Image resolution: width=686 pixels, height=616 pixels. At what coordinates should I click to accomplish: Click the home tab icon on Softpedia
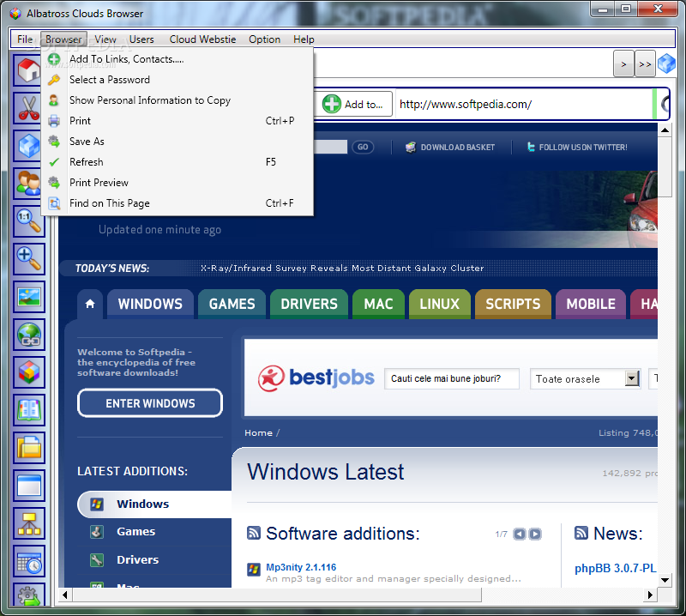[90, 304]
